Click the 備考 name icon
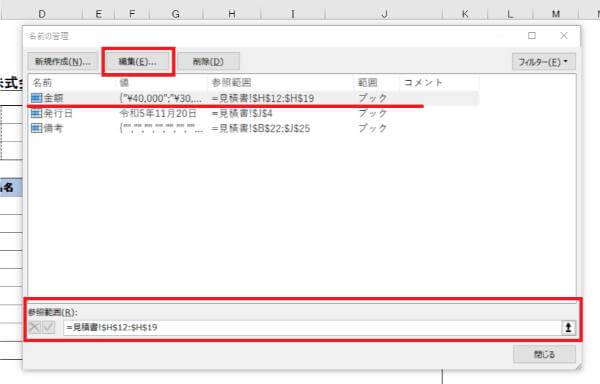Screen dimensions: 600x384 [x=36, y=128]
